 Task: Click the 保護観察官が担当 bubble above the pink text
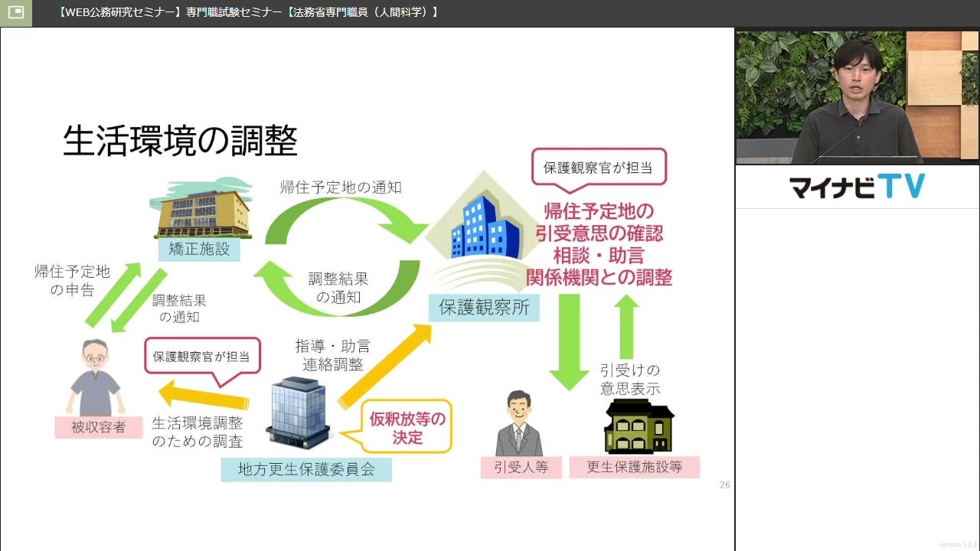pos(598,168)
